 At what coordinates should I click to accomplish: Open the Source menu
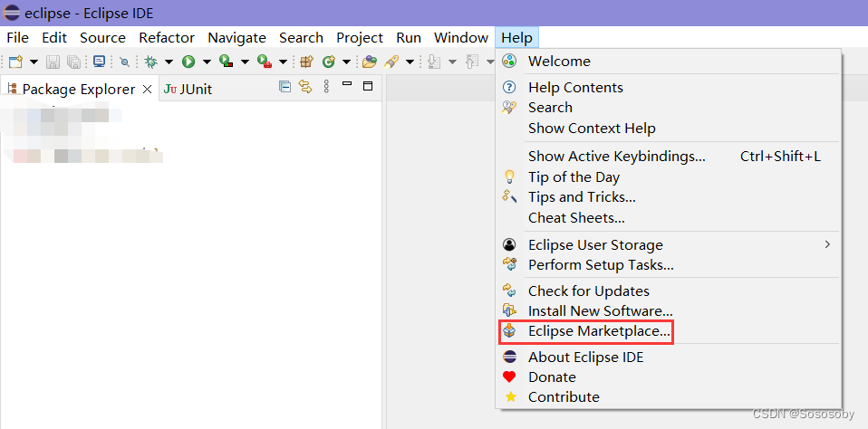point(103,38)
